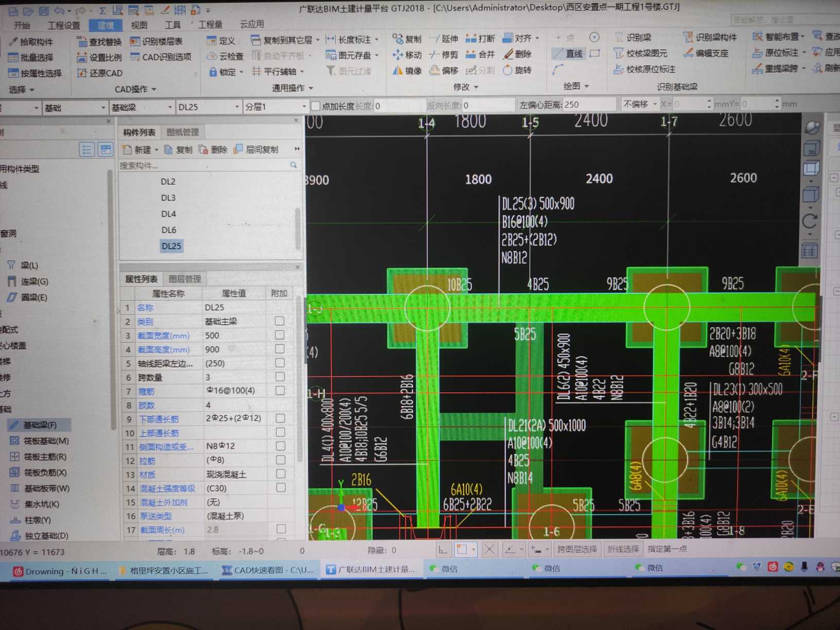
Task: Click 智能布置 smart layout tool
Action: 778,37
